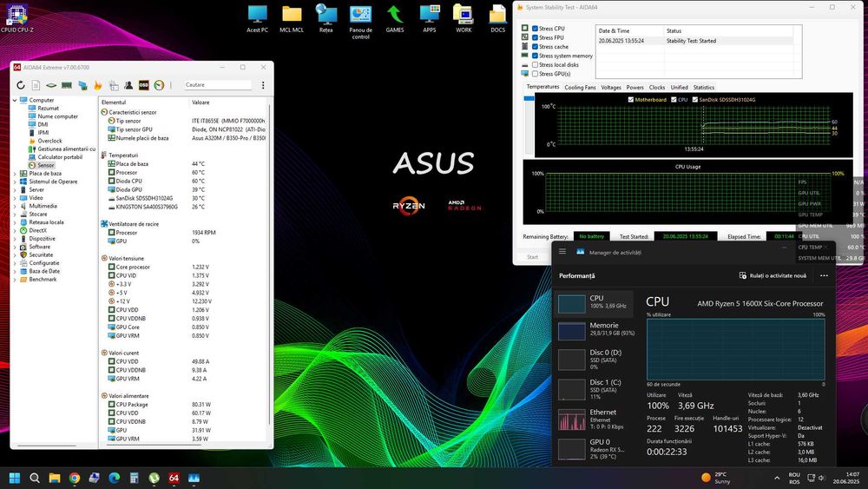This screenshot has width=868, height=489.
Task: Open Acest PC desktop icon
Action: pyautogui.click(x=258, y=19)
